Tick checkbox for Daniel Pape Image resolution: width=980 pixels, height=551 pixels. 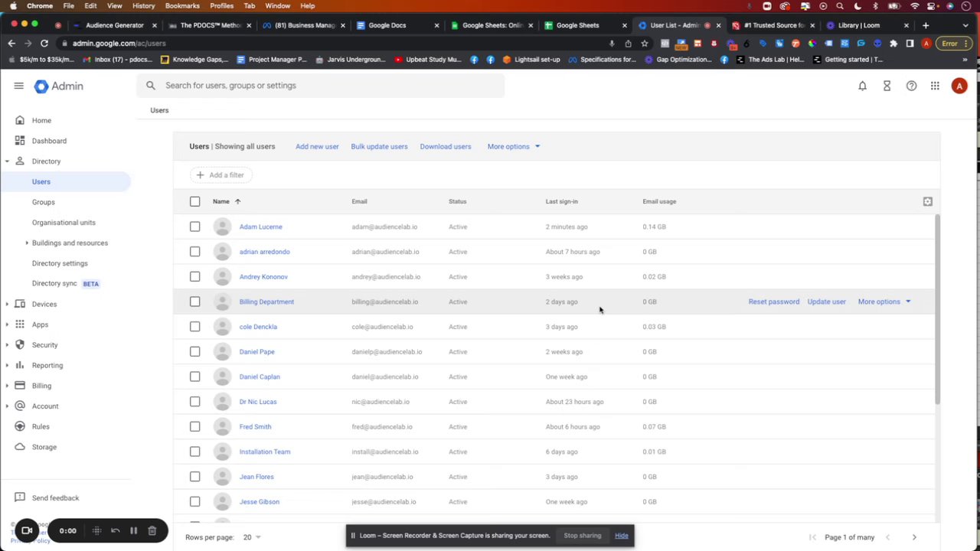(x=194, y=351)
